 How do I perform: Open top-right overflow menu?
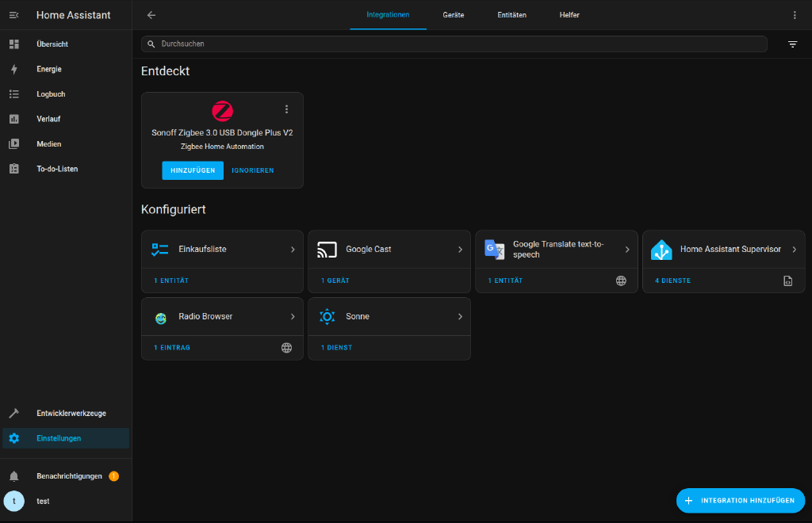795,15
